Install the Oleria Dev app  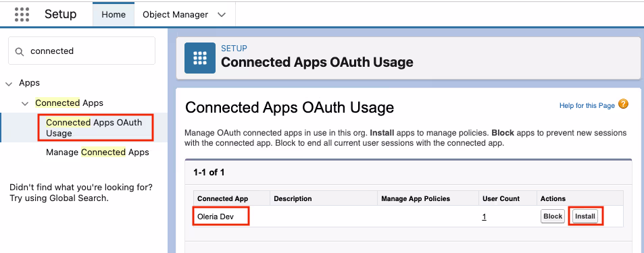click(x=585, y=216)
